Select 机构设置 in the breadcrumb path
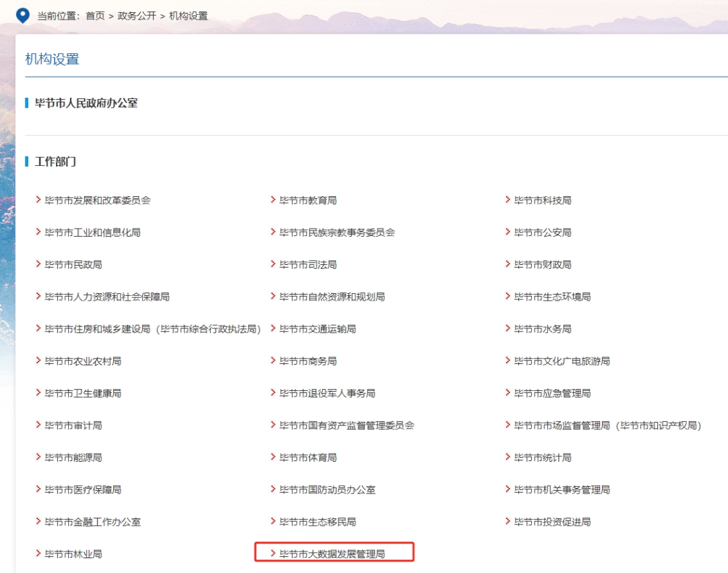Screen dimensions: 728x573 coord(188,16)
